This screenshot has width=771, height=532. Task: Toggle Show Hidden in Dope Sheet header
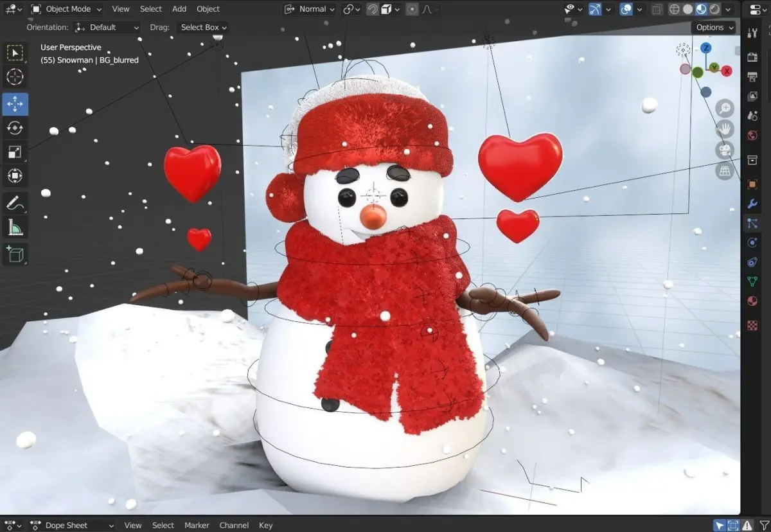(x=734, y=525)
